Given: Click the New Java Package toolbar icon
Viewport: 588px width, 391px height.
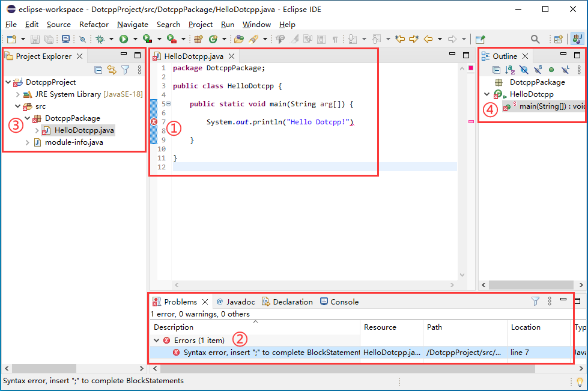Looking at the screenshot, I should (x=198, y=39).
